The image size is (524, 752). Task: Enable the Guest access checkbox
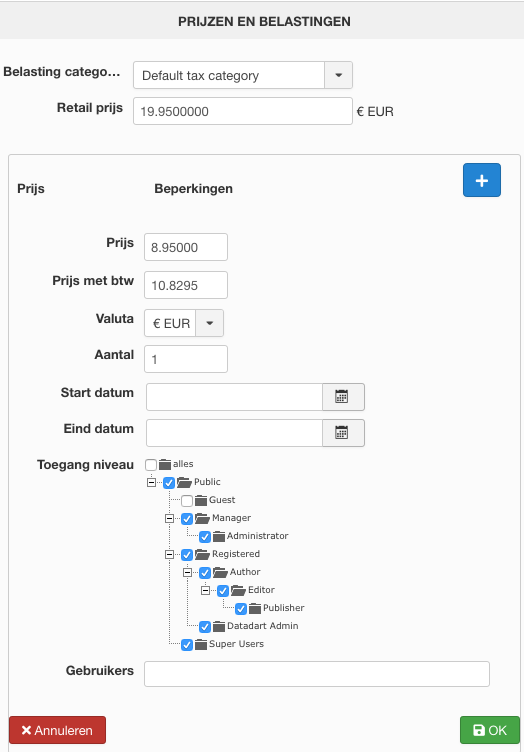coord(187,501)
